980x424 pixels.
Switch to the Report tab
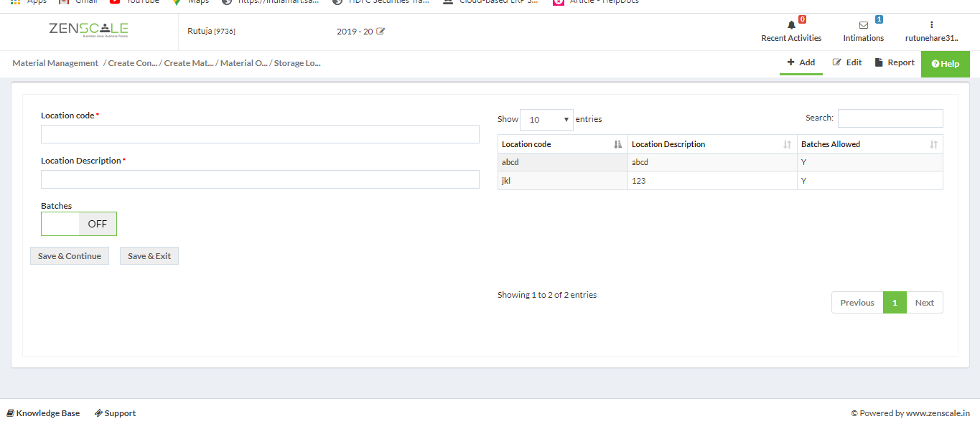(895, 62)
